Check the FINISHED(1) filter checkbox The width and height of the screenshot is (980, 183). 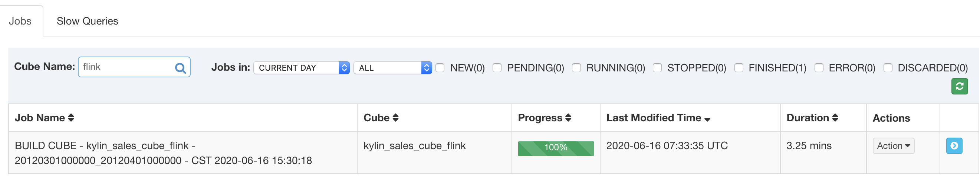739,68
